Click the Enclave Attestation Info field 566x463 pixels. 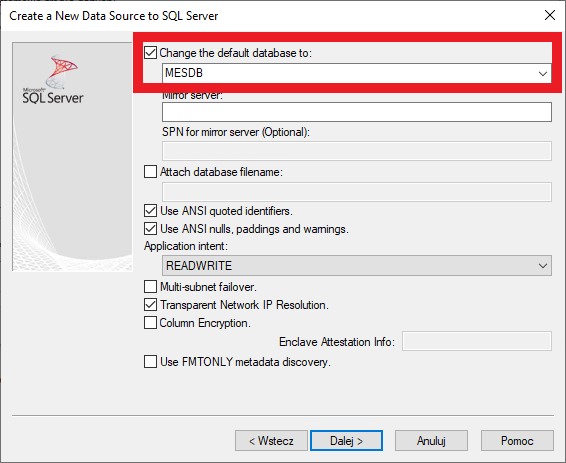coord(477,341)
